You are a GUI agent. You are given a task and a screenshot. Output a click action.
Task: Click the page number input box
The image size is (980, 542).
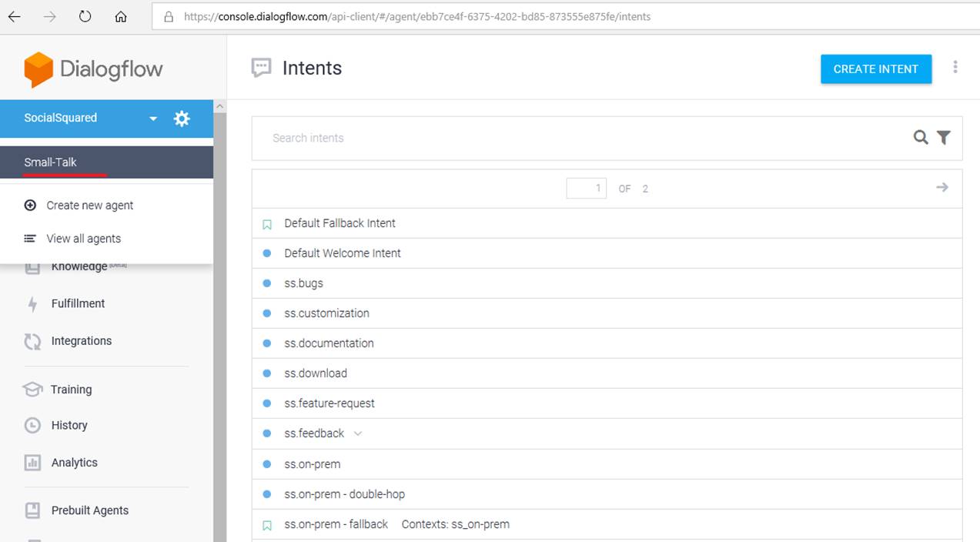pyautogui.click(x=586, y=189)
